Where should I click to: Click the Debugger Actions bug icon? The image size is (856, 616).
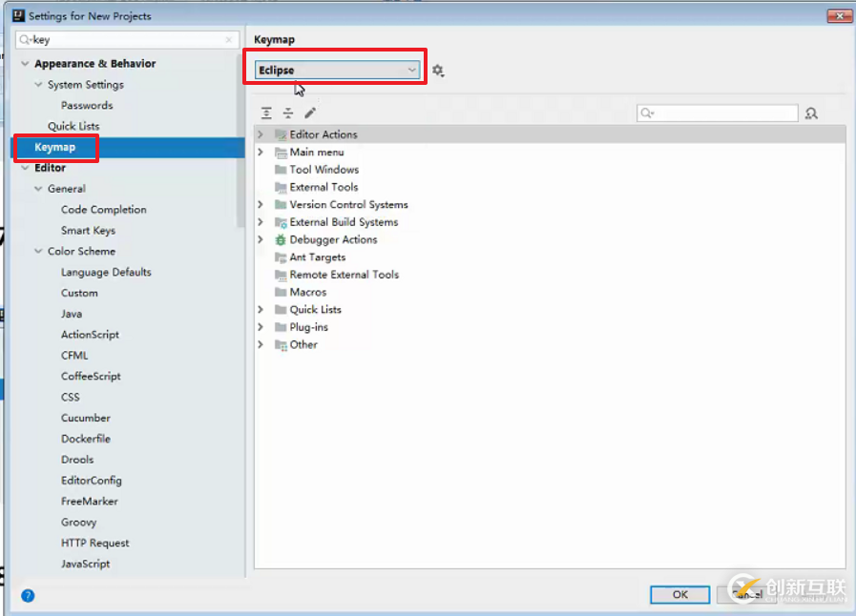[x=281, y=239]
